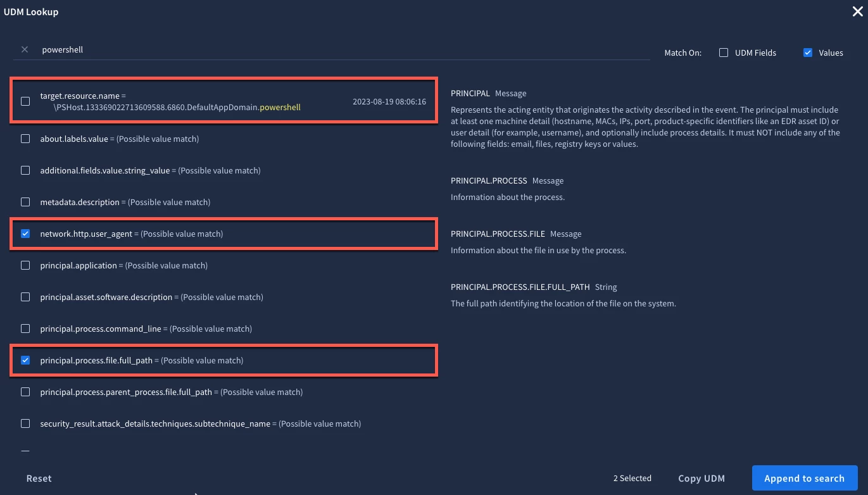This screenshot has width=868, height=495.
Task: Click the '2 Selected' count label
Action: point(632,479)
